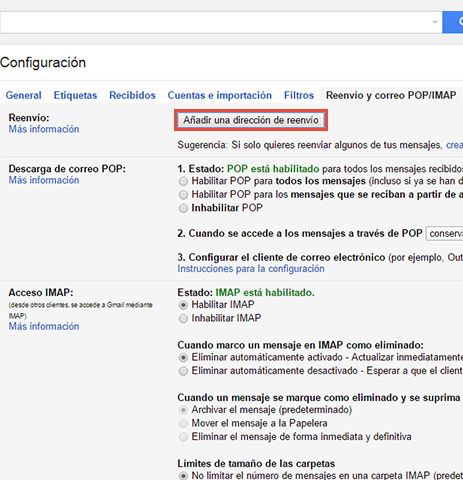Open Más información link under Acceso IMAP

tap(44, 326)
